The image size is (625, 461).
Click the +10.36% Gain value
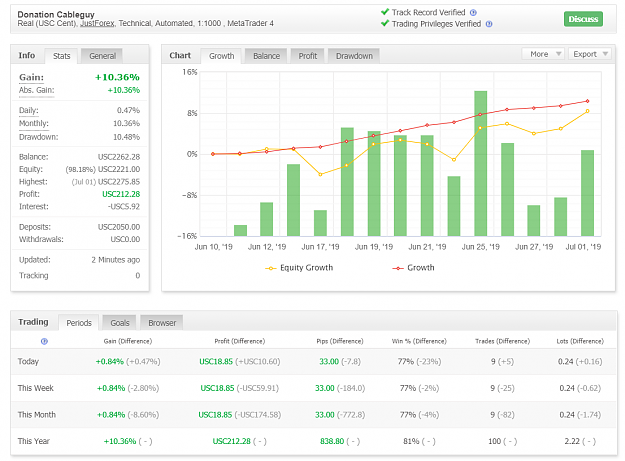pos(117,77)
